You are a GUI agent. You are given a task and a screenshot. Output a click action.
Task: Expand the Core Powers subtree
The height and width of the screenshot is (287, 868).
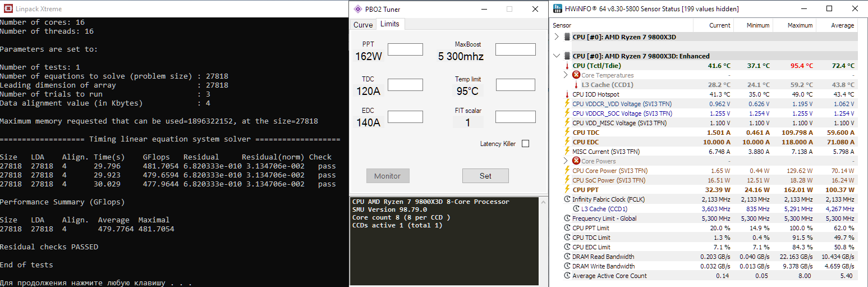566,161
